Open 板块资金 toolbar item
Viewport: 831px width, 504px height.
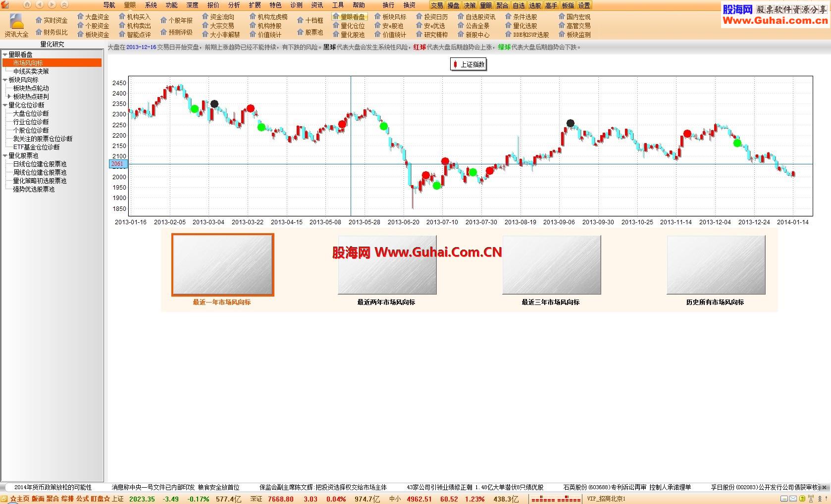tap(93, 35)
